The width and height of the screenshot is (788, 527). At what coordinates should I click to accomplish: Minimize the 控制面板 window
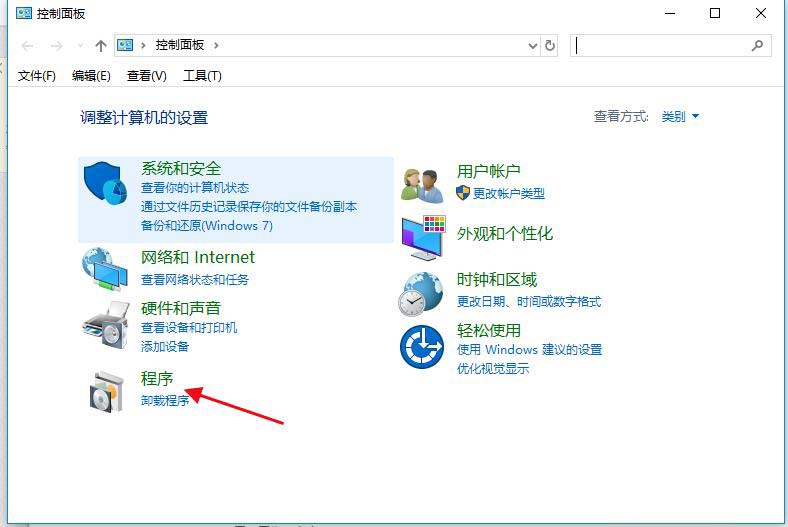click(670, 14)
